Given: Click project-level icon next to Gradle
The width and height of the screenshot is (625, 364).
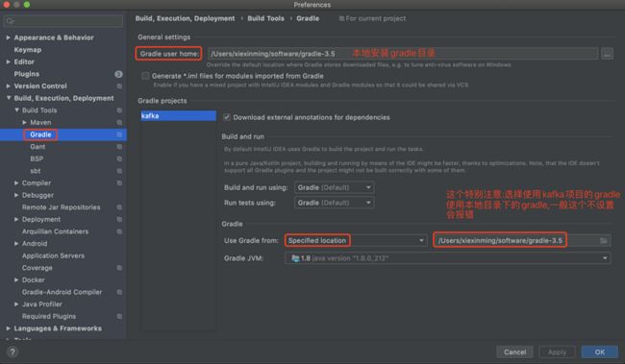Looking at the screenshot, I should (119, 134).
